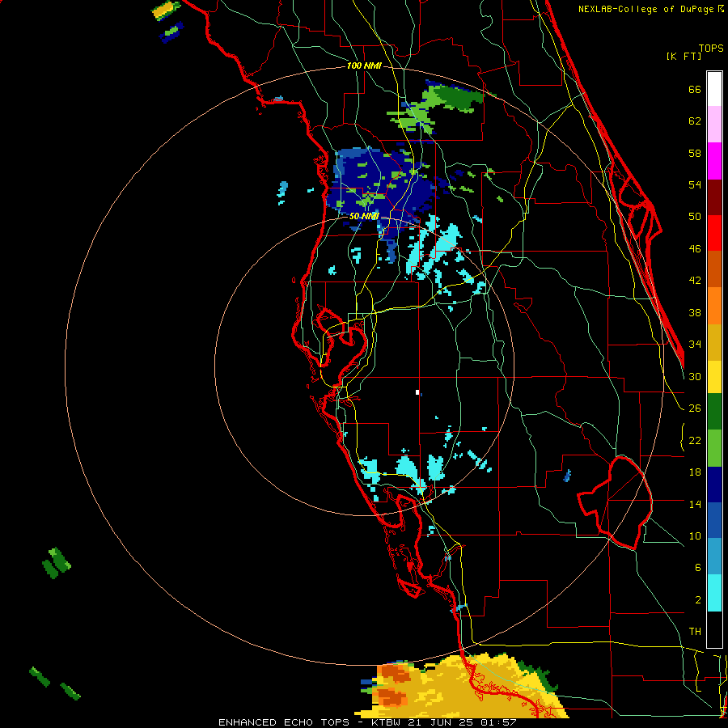Pick the navy swatch beside the 18 label
This screenshot has width=728, height=728.
(714, 485)
